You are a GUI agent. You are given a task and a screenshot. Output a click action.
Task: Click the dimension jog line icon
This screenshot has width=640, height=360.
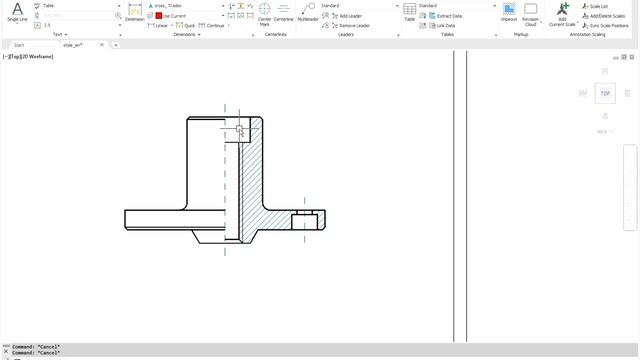point(250,6)
